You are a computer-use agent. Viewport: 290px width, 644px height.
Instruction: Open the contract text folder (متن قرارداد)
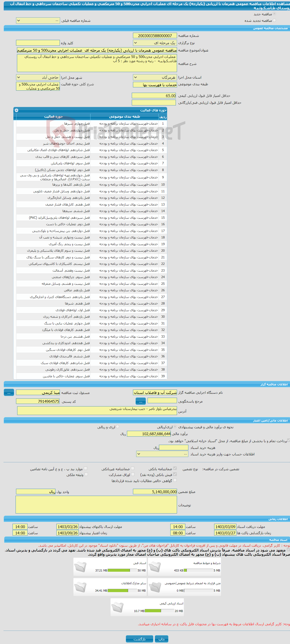point(155,587)
